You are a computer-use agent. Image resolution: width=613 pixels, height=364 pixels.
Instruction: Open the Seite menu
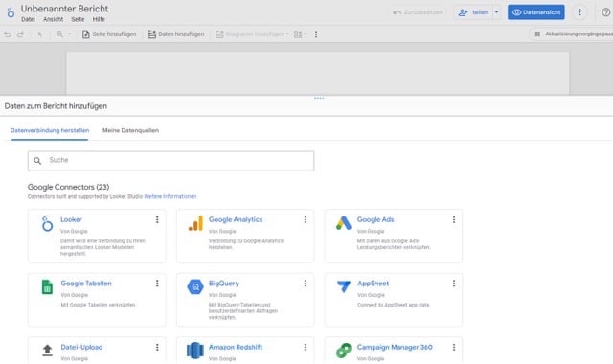pos(78,19)
